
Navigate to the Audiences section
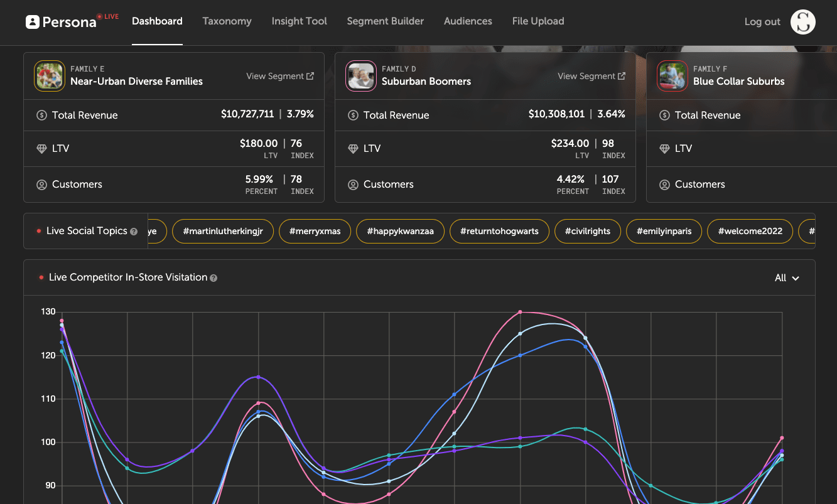(x=467, y=21)
